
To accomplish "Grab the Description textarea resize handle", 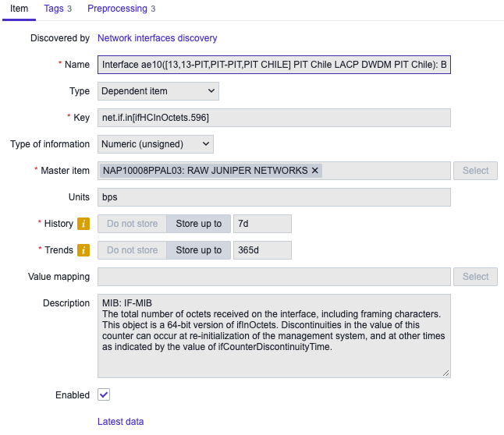I will (x=445, y=373).
